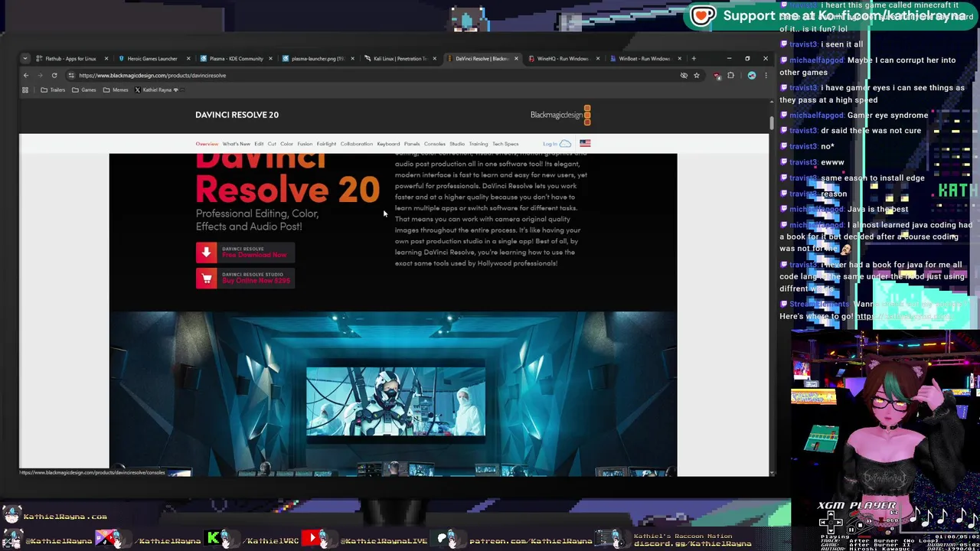Open the browser profile avatar
The image size is (980, 551).
coord(752,75)
